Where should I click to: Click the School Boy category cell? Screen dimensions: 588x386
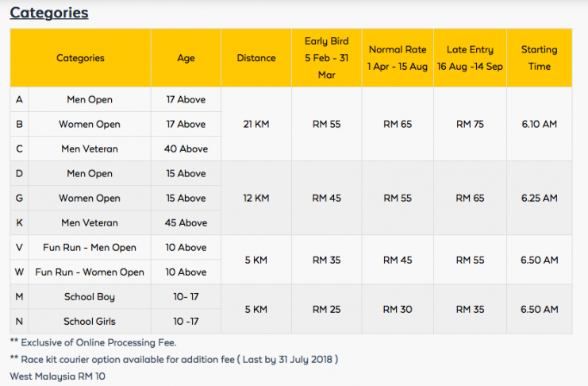(x=90, y=296)
